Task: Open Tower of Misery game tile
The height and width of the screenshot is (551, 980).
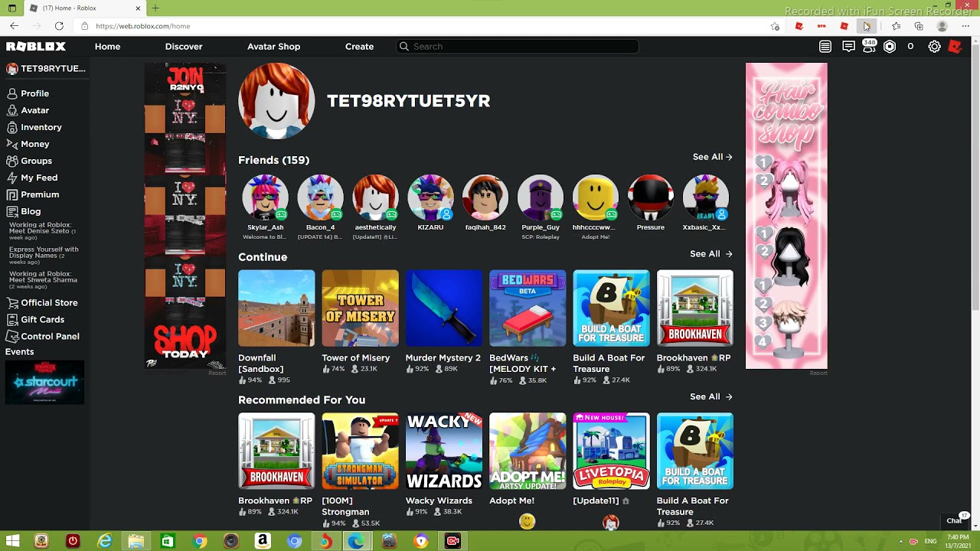Action: pos(360,308)
